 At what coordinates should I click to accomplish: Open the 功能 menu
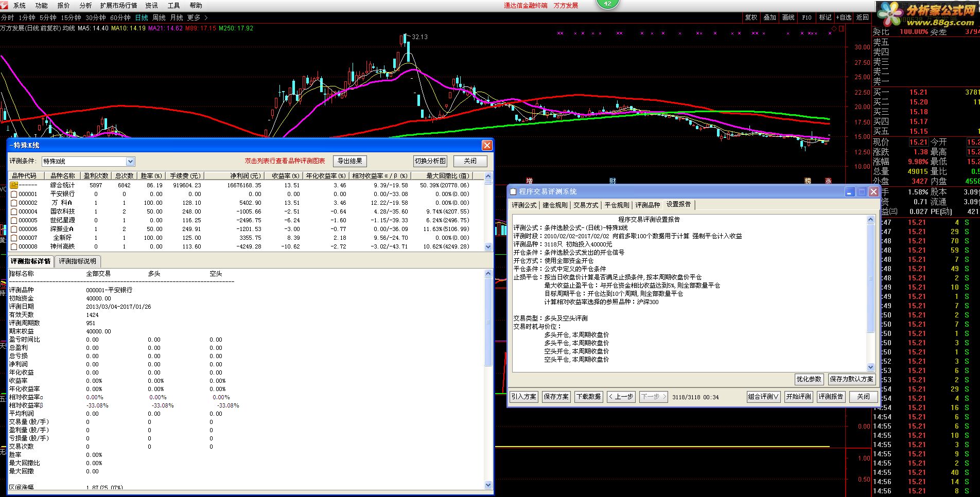[42, 6]
